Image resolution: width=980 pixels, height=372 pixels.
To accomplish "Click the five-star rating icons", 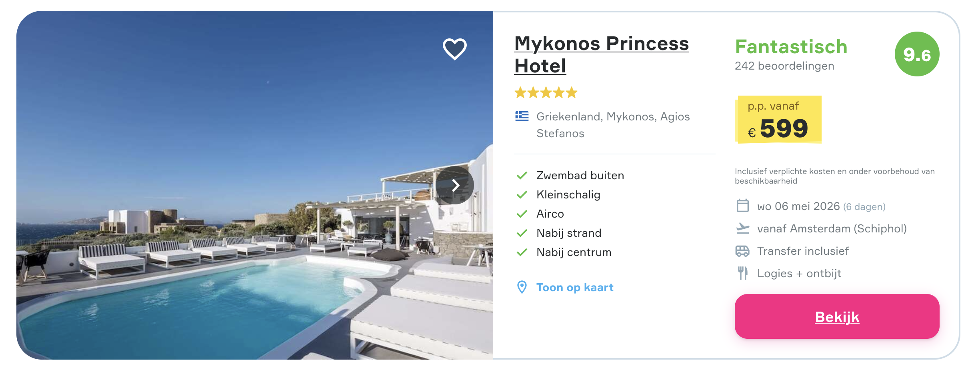I will pos(546,93).
